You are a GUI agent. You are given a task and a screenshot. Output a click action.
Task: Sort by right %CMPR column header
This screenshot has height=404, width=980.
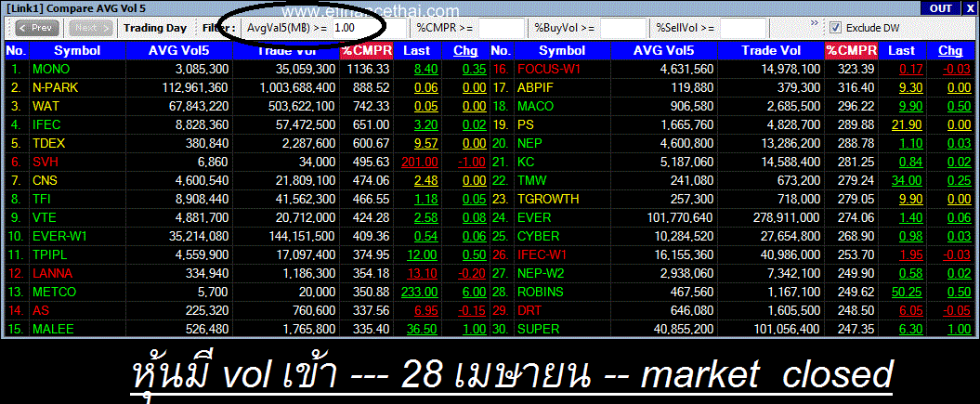pos(851,50)
